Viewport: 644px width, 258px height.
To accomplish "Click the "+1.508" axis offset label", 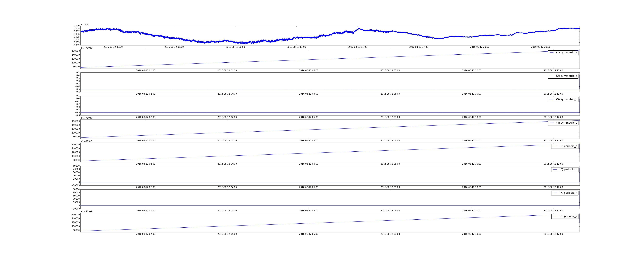I will tap(84, 25).
